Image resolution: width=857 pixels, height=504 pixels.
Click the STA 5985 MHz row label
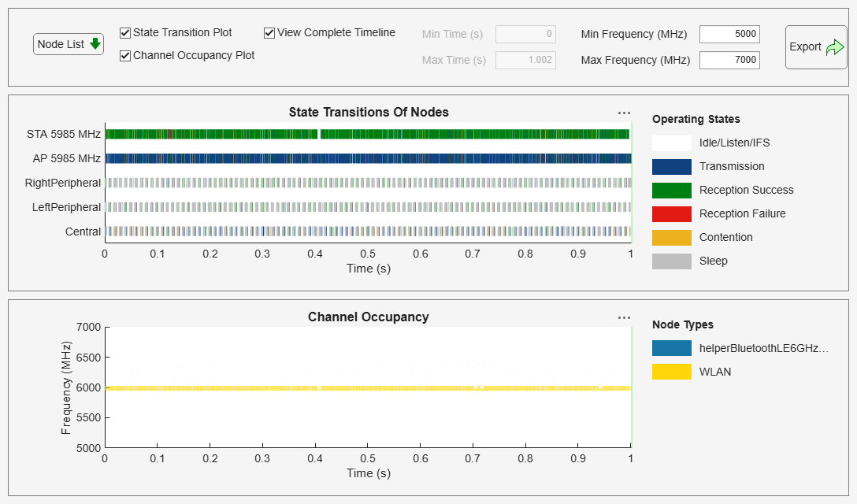63,134
